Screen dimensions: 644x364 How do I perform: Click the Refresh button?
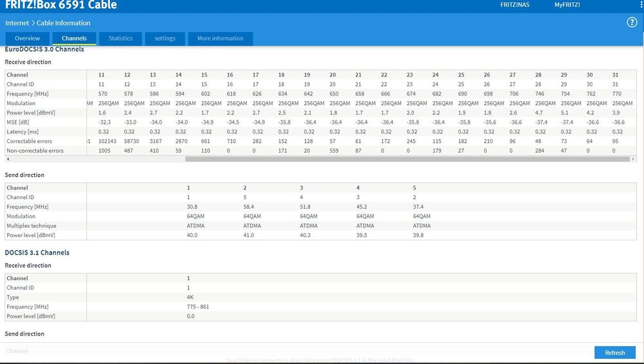615,352
